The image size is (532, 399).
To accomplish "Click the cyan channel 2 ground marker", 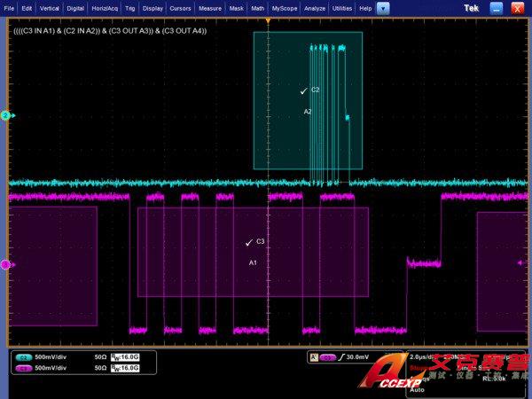I will click(x=5, y=115).
